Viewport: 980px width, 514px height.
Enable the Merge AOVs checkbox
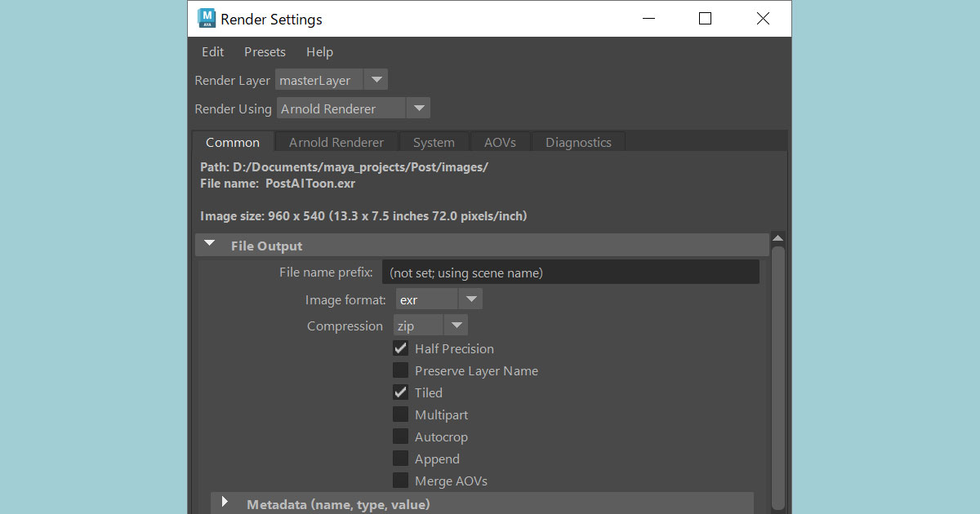[400, 481]
